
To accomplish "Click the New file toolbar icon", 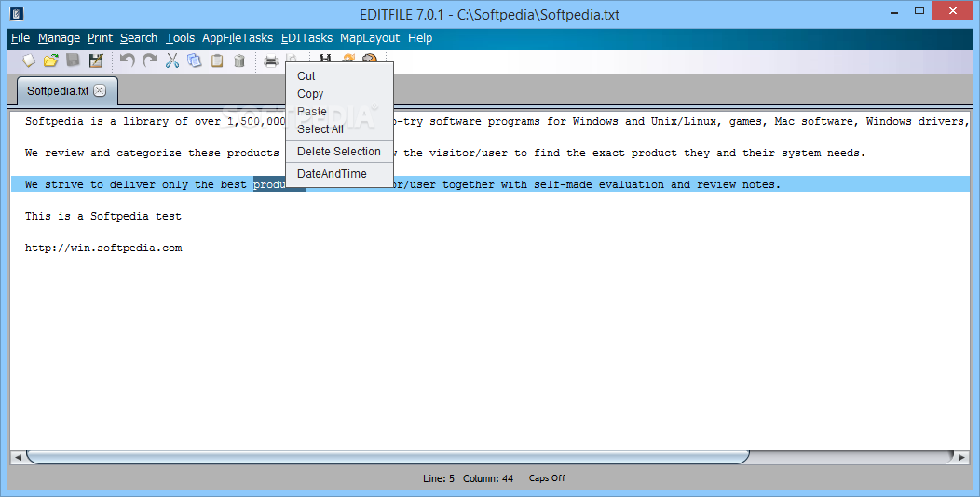I will tap(30, 60).
